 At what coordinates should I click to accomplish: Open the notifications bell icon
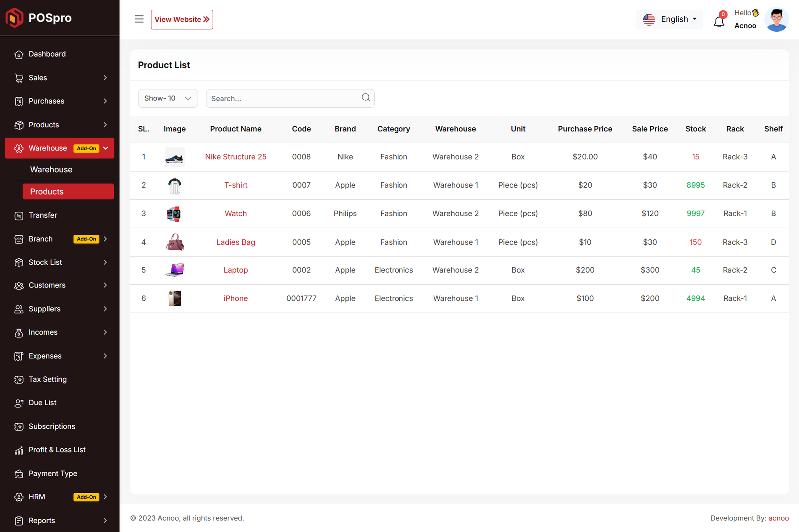(x=719, y=21)
